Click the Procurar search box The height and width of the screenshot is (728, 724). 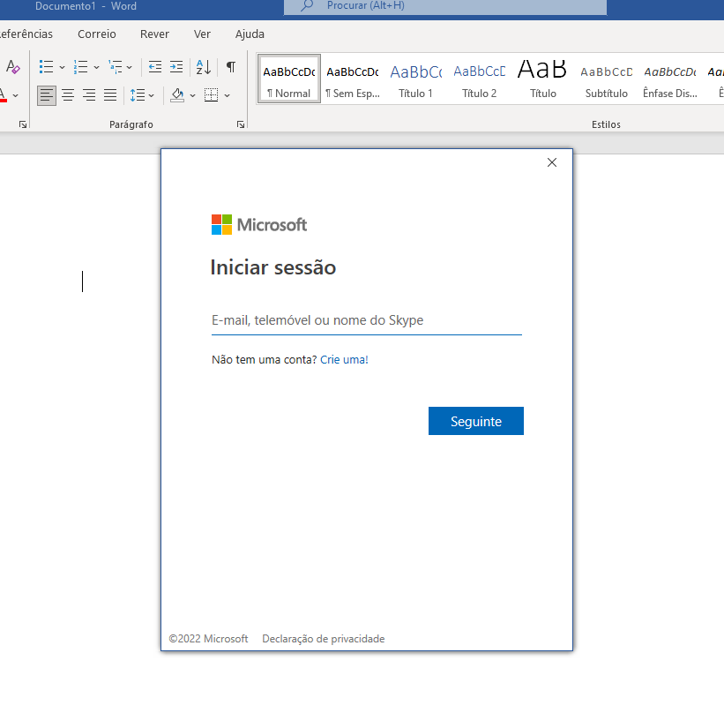pyautogui.click(x=445, y=6)
